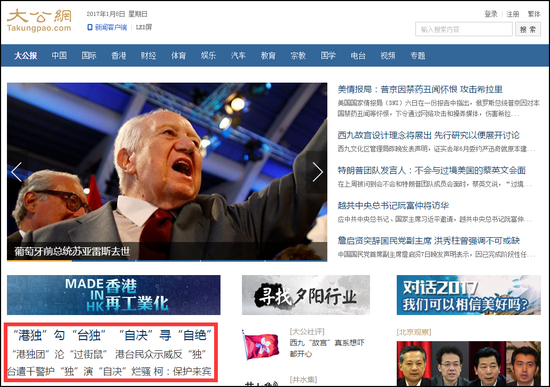This screenshot has height=387, width=550.
Task: Click the 对话2017 banner
Action: pyautogui.click(x=469, y=295)
